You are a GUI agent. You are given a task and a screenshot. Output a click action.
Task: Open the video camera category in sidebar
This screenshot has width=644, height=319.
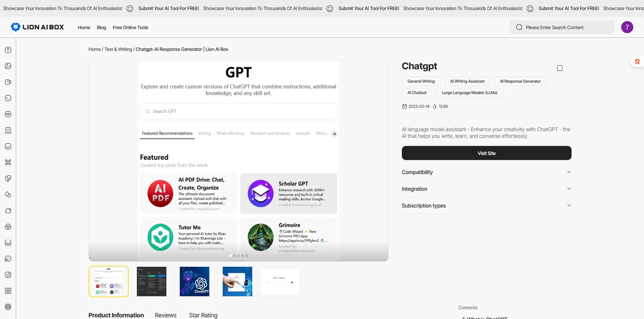point(8,82)
